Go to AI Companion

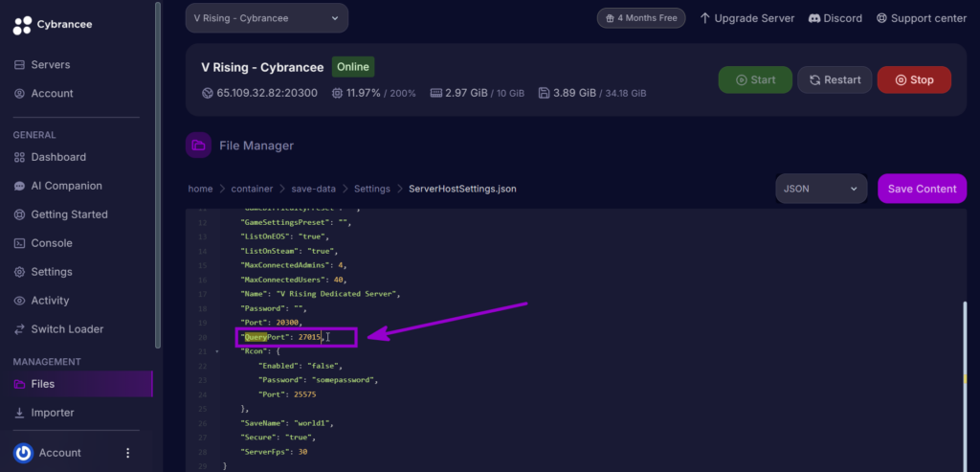[x=66, y=187]
